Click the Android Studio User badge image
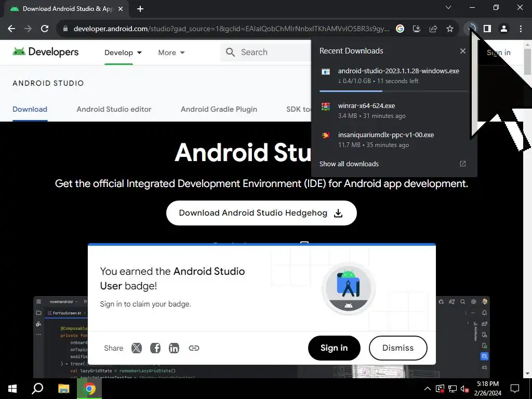This screenshot has width=532, height=399. tap(349, 289)
